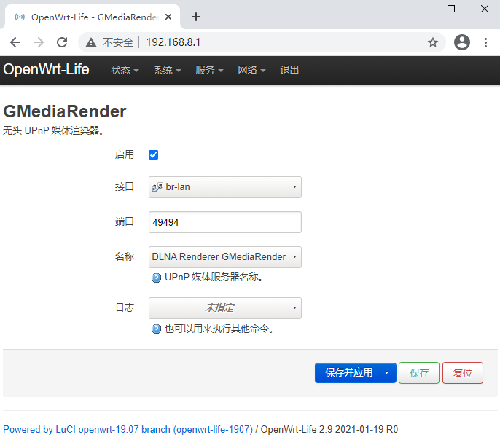Click the 端口 field containing 49494
Screen dimensions: 500x448
[224, 222]
